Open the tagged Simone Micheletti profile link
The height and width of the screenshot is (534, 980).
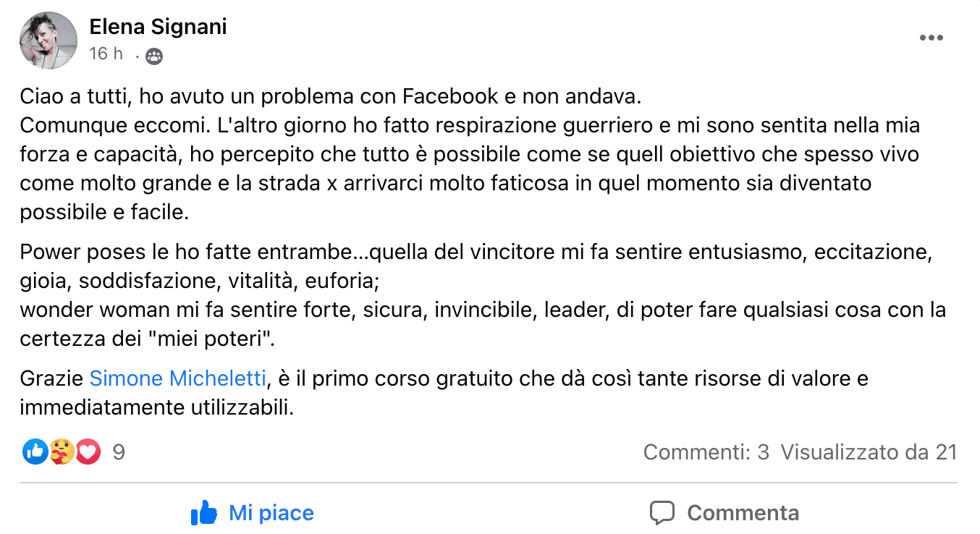(x=178, y=378)
